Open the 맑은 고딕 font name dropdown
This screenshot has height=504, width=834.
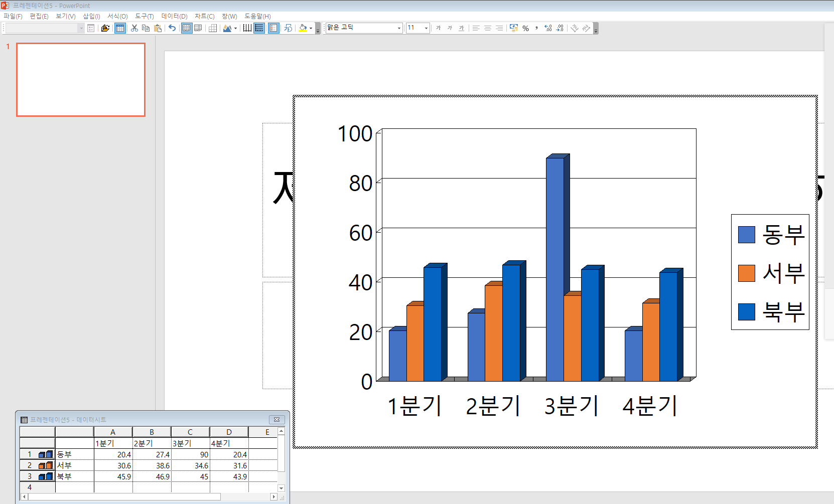(399, 28)
